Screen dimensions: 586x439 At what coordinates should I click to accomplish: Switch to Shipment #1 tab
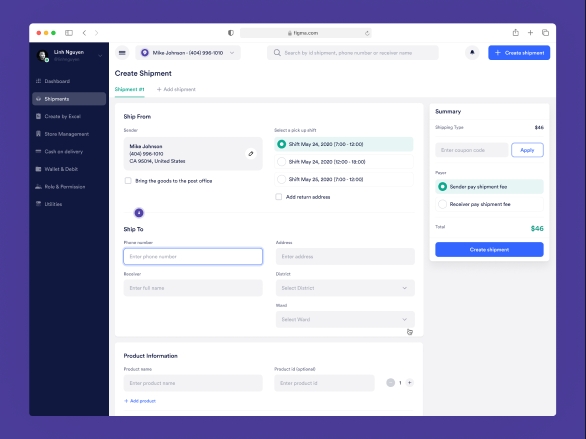tap(129, 89)
